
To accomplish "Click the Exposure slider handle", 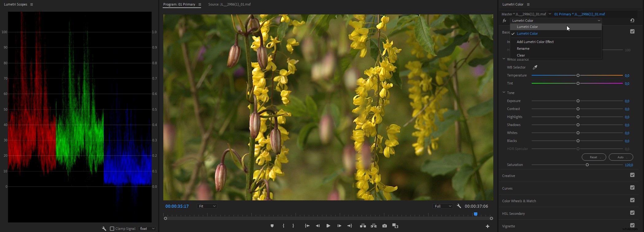I will pyautogui.click(x=578, y=101).
